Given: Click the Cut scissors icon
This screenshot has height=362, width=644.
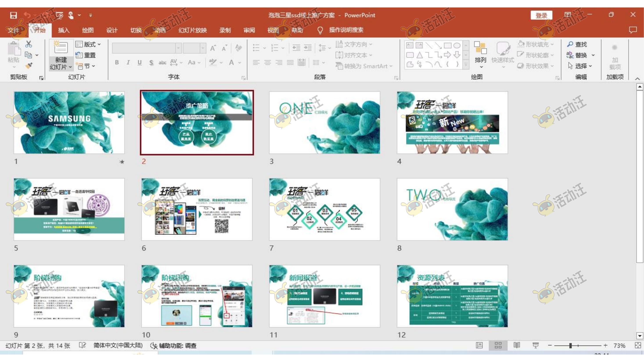Looking at the screenshot, I should pos(29,44).
